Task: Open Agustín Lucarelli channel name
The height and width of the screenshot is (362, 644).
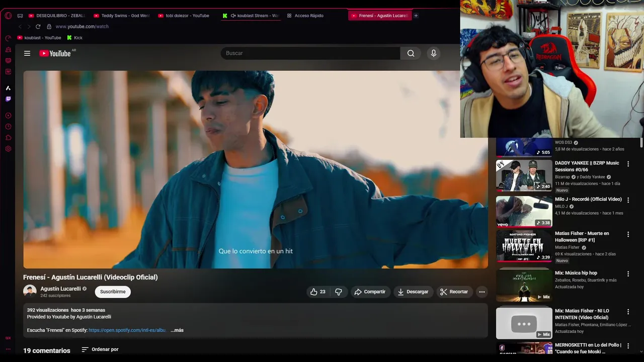Action: [x=60, y=289]
